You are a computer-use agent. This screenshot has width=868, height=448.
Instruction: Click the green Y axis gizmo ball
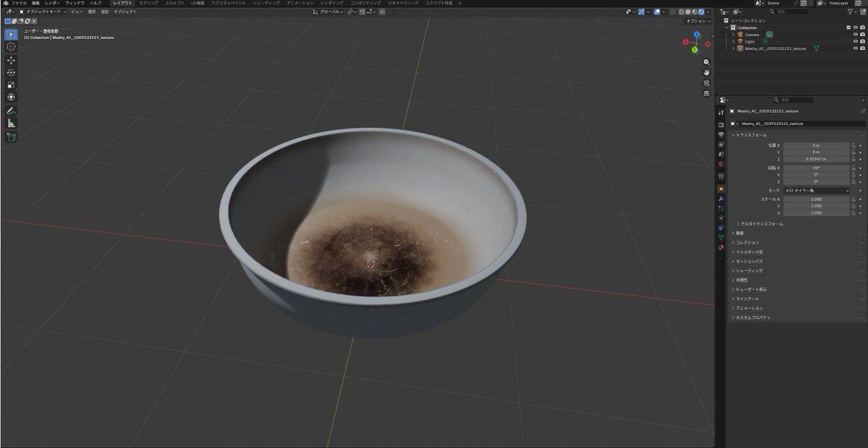coord(694,50)
